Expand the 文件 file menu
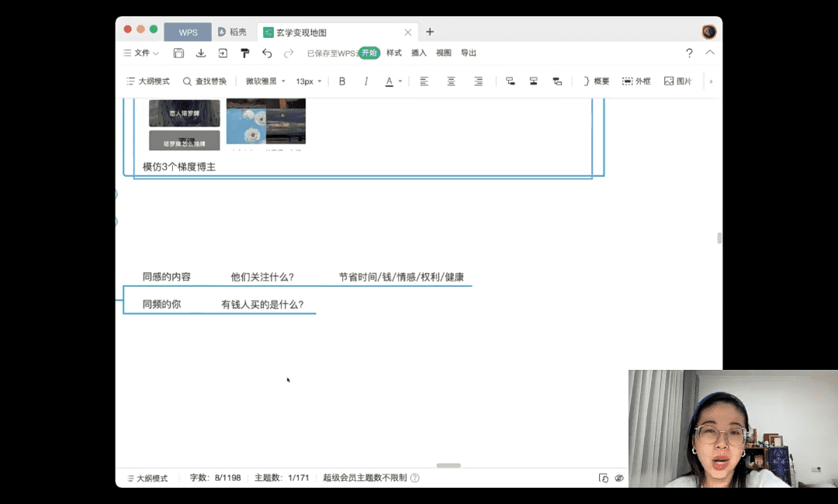 pyautogui.click(x=141, y=54)
